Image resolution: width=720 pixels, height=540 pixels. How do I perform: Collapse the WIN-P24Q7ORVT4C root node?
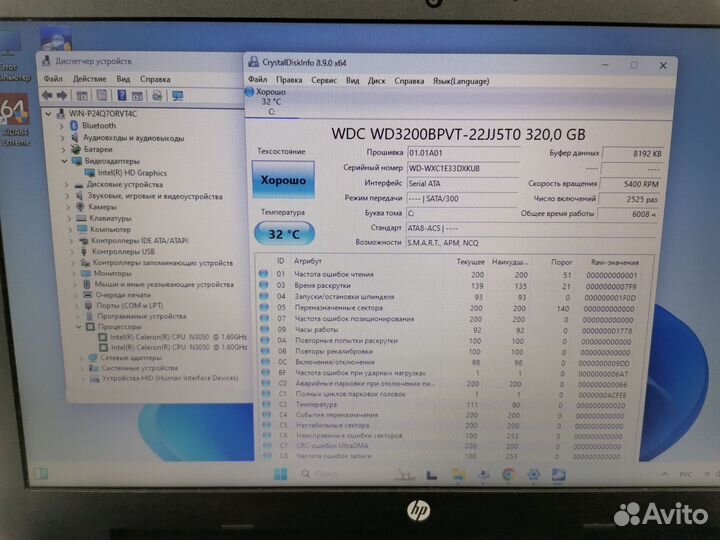click(x=48, y=113)
